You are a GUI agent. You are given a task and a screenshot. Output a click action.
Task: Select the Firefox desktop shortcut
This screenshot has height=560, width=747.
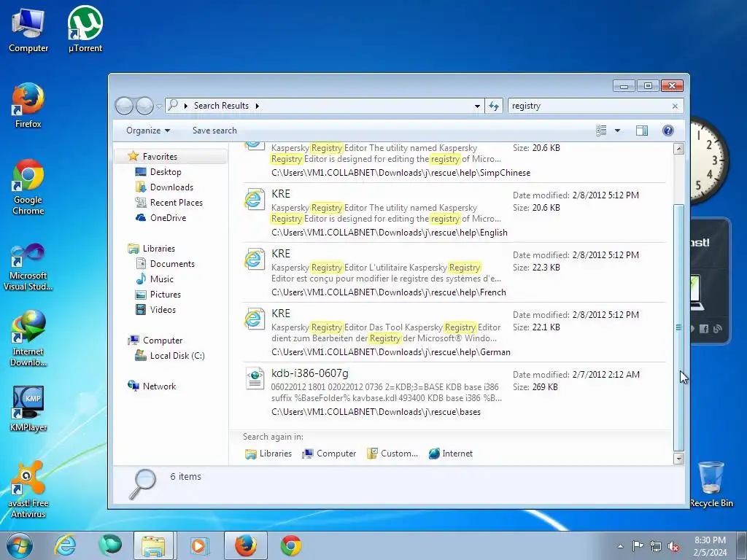click(x=28, y=106)
